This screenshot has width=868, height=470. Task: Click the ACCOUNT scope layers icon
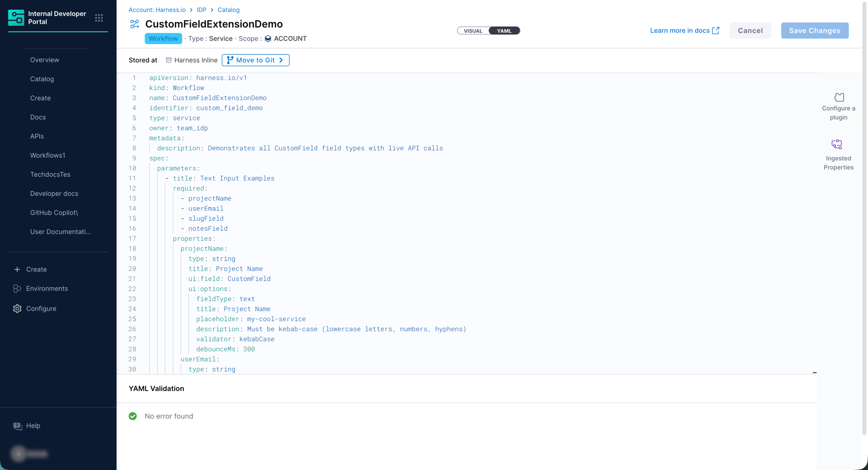(x=268, y=38)
